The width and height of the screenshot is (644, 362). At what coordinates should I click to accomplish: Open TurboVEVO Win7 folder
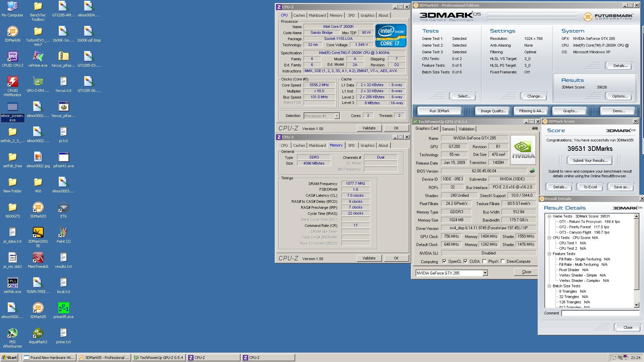tap(38, 36)
